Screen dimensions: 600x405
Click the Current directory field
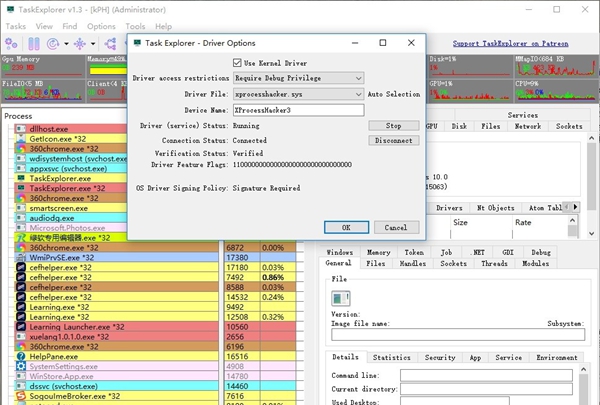tap(486, 389)
